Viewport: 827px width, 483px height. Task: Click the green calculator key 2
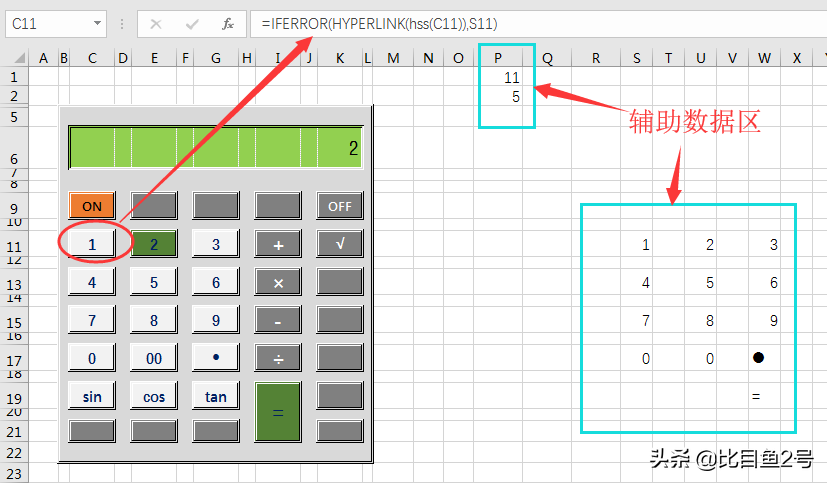click(x=153, y=244)
